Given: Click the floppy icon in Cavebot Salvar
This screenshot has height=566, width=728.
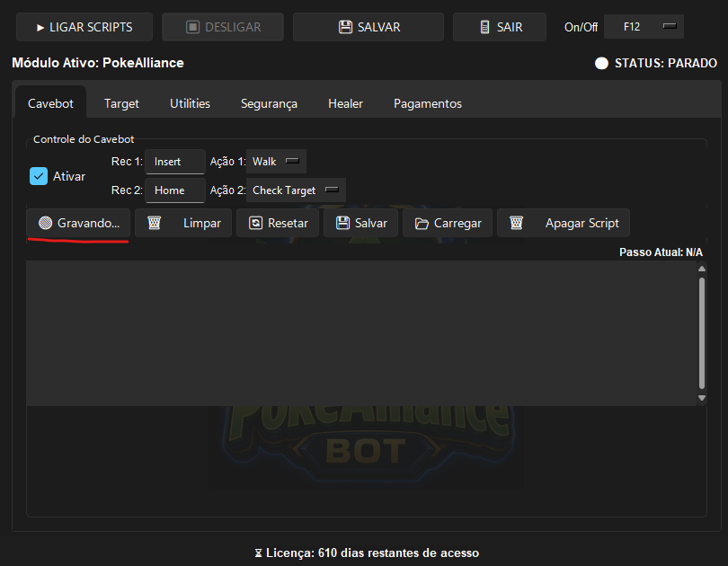Looking at the screenshot, I should 342,223.
